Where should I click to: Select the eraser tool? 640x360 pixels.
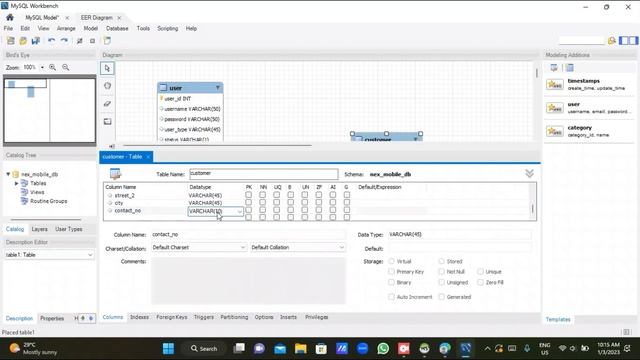pos(107,104)
